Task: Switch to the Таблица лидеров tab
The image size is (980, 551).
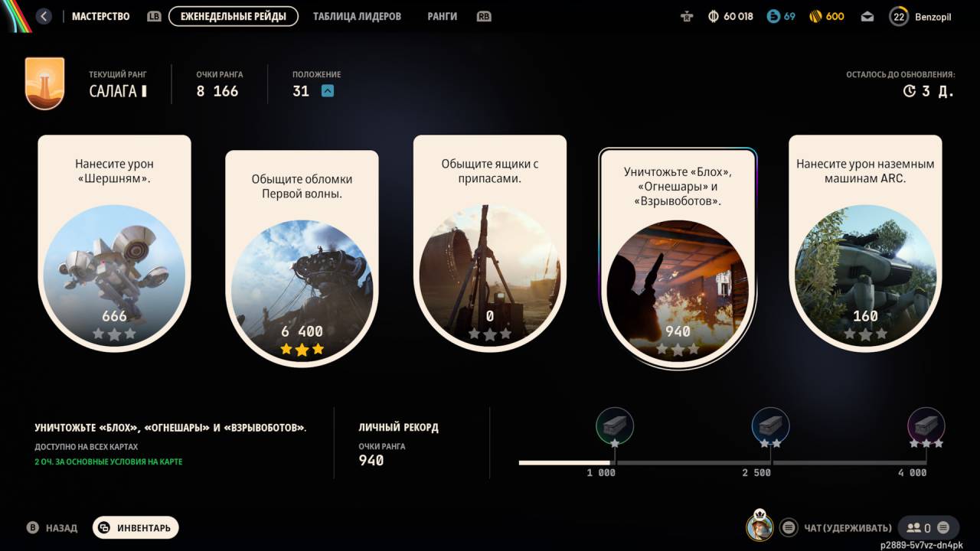Action: coord(357,16)
